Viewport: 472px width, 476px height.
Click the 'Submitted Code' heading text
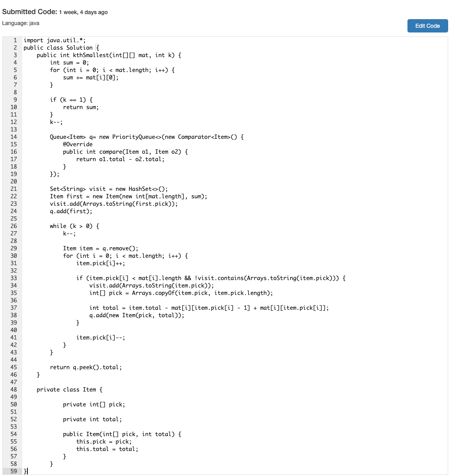pos(30,12)
